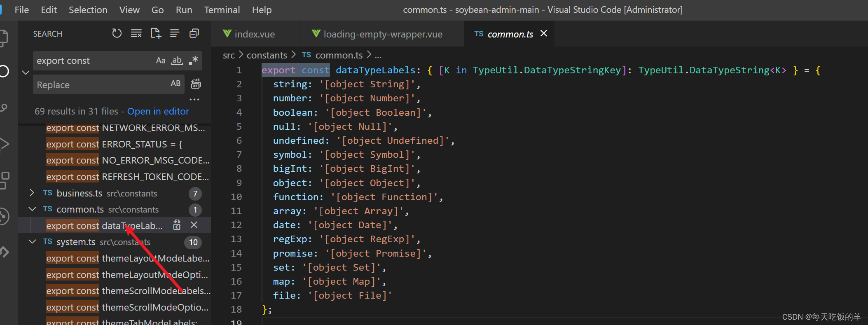The image size is (868, 325).
Task: Switch to loading-empty-wrapper.vue tab
Action: point(383,34)
